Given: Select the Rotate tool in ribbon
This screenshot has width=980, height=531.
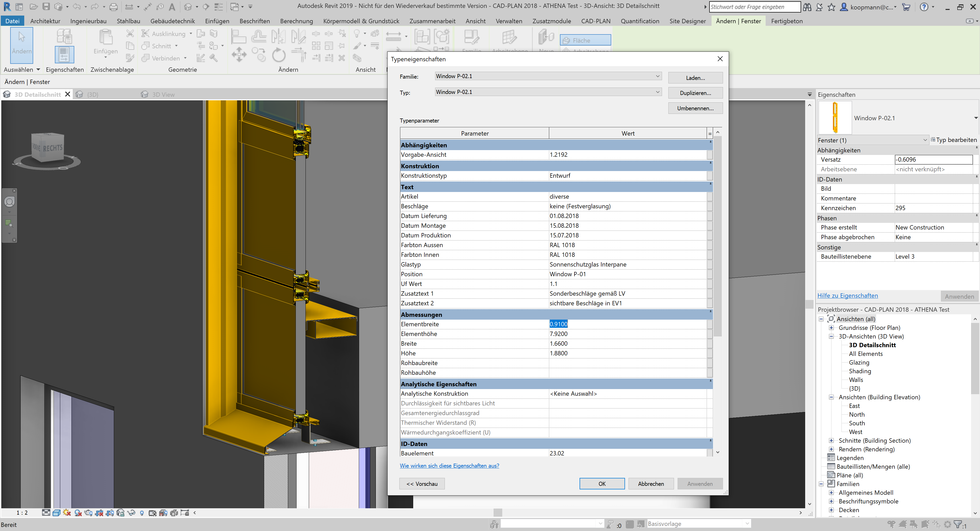Looking at the screenshot, I should 278,54.
